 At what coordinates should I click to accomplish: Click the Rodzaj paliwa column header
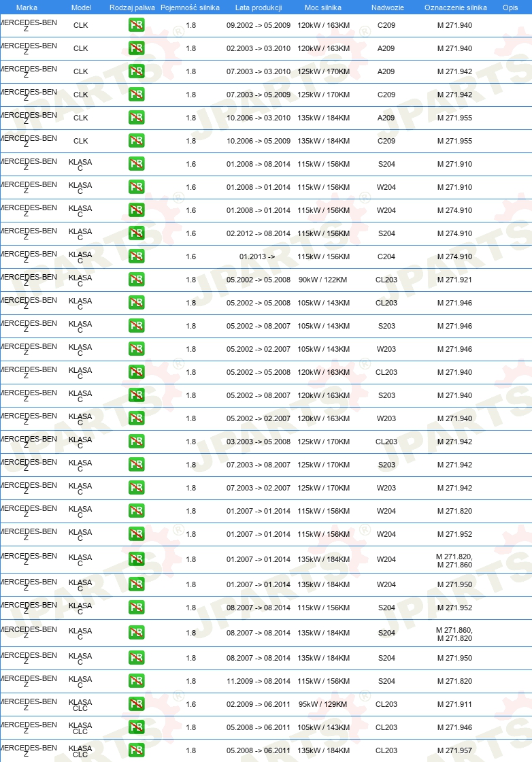point(132,7)
